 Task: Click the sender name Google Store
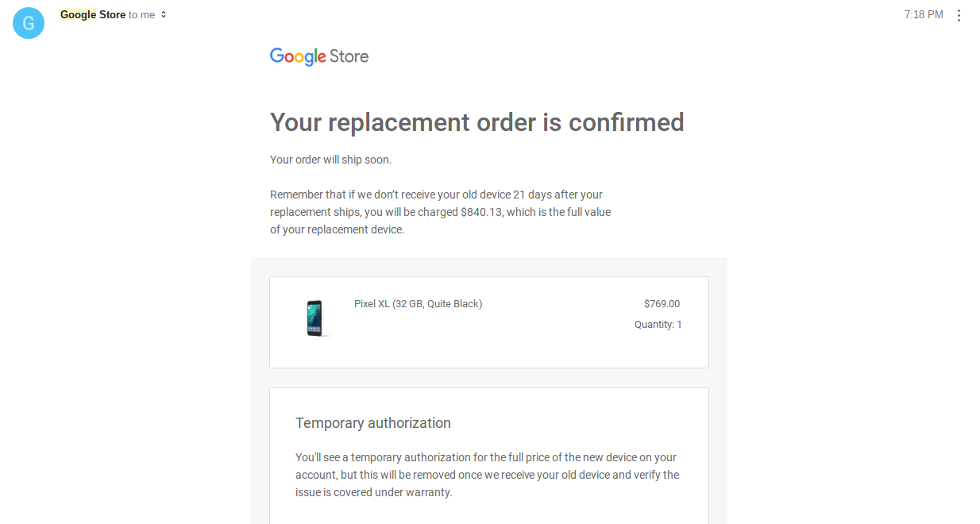[92, 14]
